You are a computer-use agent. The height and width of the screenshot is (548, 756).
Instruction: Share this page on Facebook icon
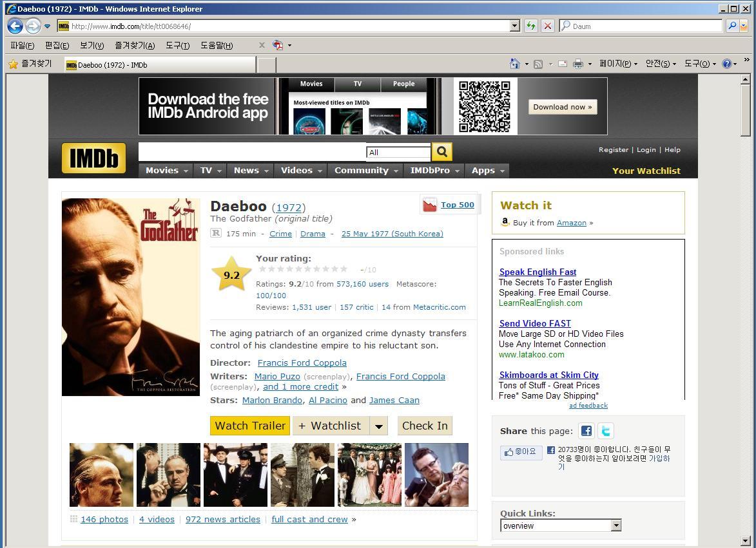pos(586,431)
